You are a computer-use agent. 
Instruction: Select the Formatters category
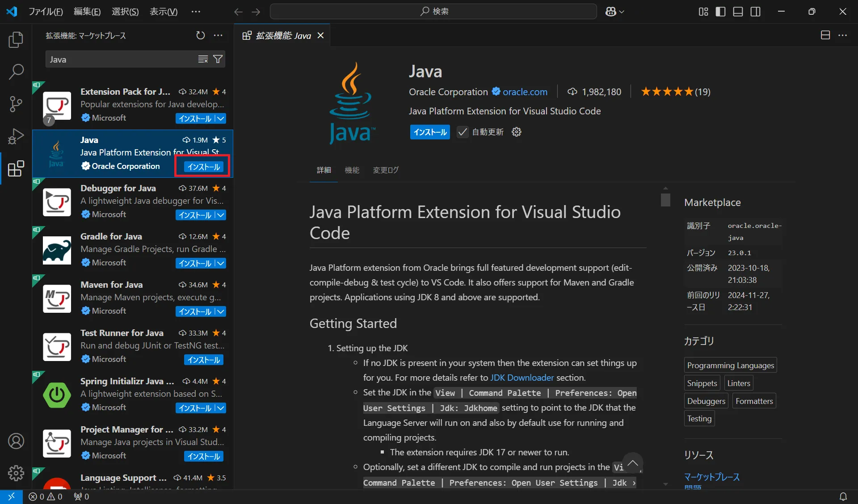[754, 401]
